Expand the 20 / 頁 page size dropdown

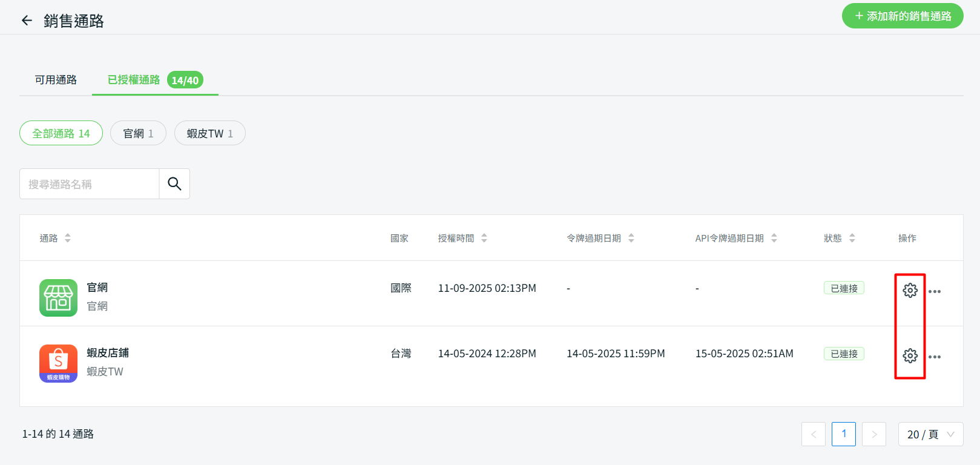(930, 434)
